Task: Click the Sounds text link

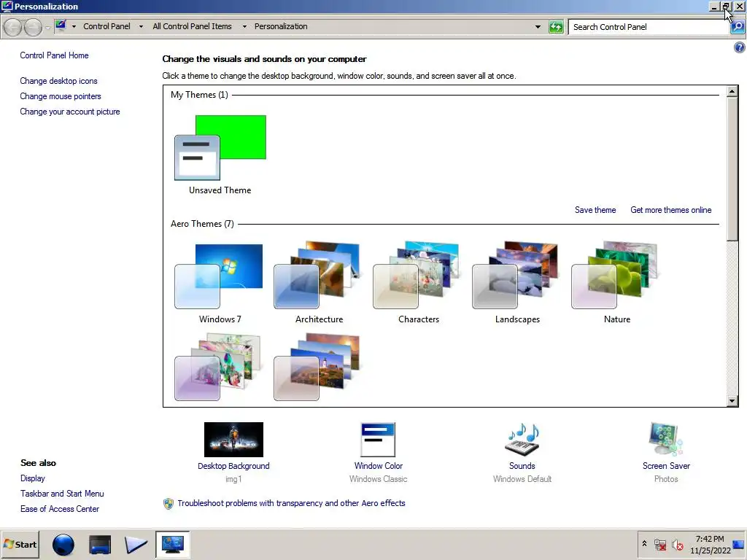Action: (x=522, y=466)
